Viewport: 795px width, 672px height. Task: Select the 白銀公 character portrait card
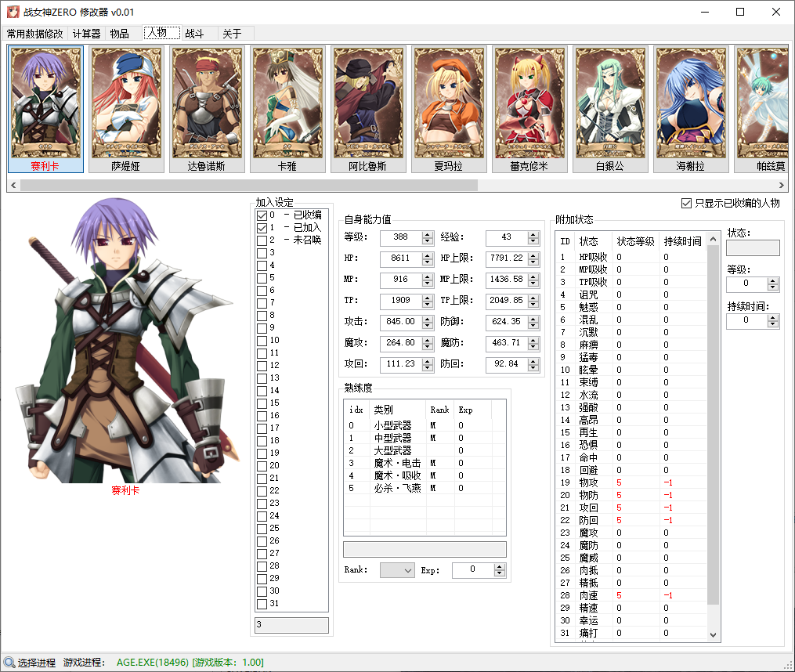610,110
